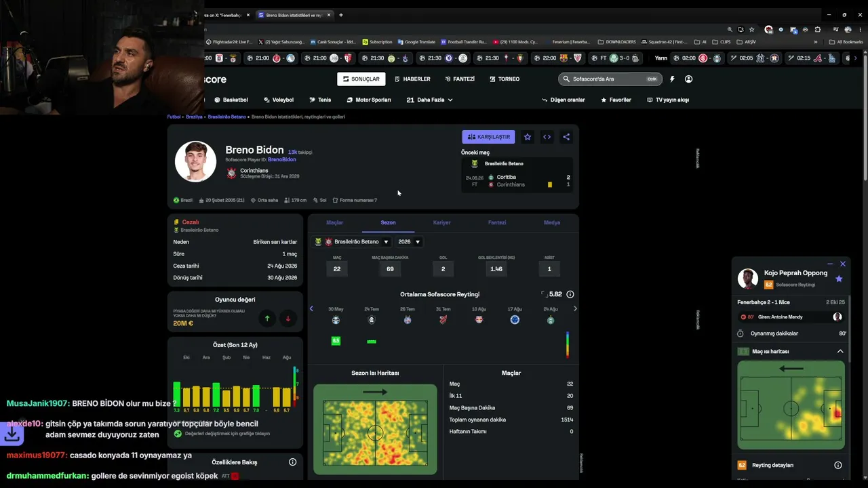Screen dimensions: 868x488
Task: Open the Brasileirão Betano league dropdown
Action: [x=351, y=242]
